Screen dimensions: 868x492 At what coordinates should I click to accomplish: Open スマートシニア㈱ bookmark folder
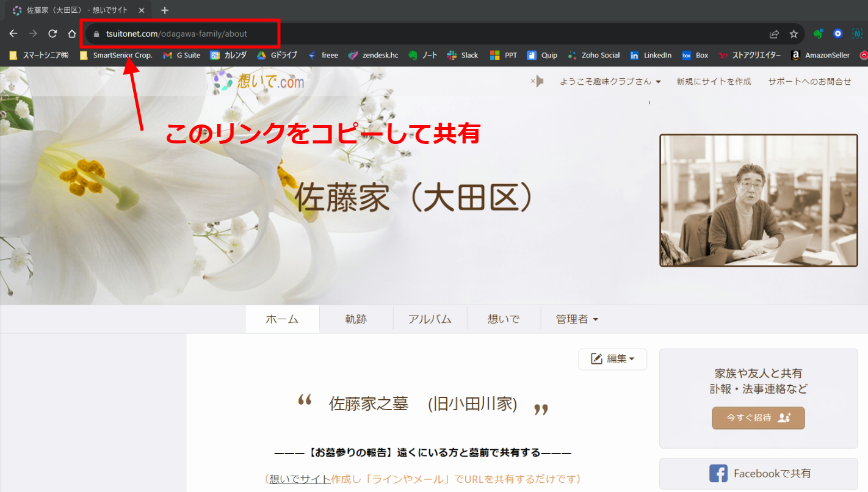click(x=38, y=55)
